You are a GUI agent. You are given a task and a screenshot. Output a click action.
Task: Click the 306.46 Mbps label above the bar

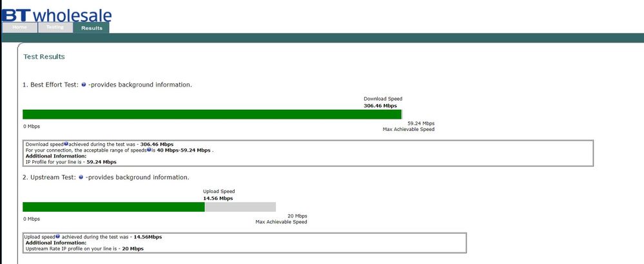(380, 105)
